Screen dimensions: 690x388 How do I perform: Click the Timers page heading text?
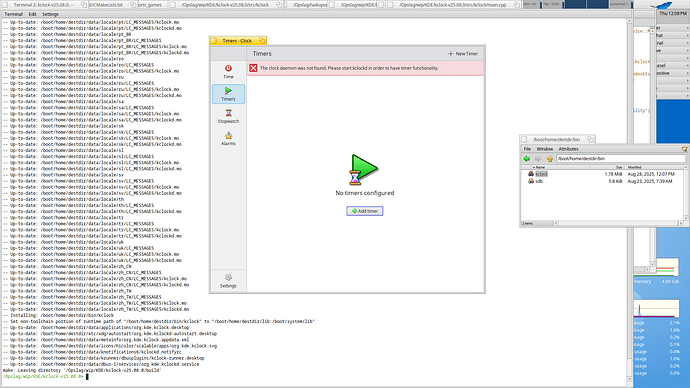tap(262, 54)
